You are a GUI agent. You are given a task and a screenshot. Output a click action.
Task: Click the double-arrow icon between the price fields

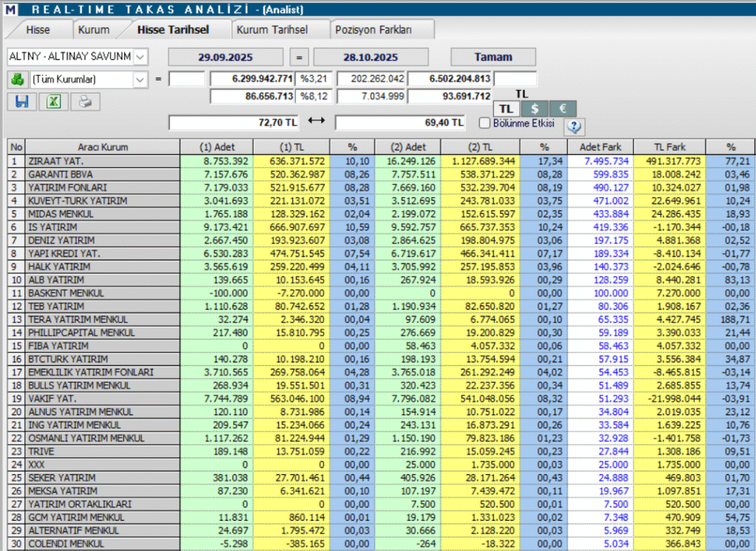point(316,122)
